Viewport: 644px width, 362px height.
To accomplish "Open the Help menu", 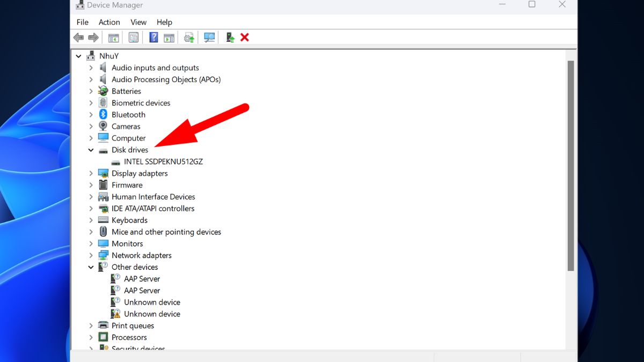I will 164,22.
